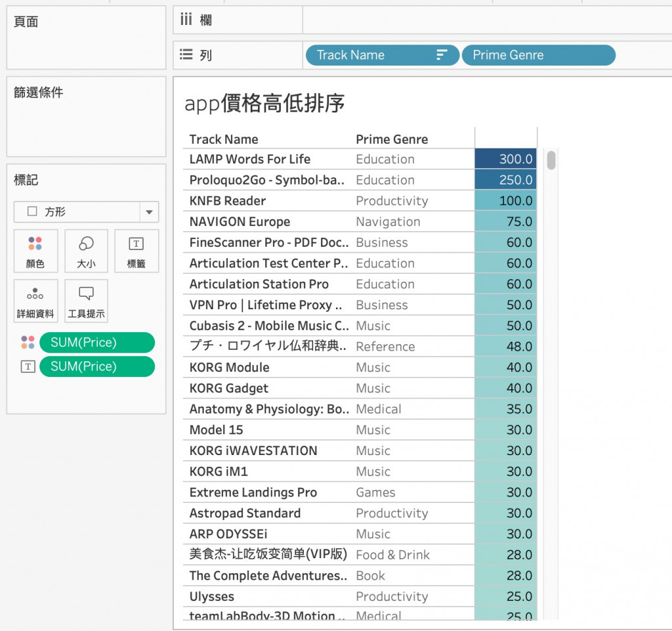Click the Pages (頁面) shelf panel

click(86, 37)
